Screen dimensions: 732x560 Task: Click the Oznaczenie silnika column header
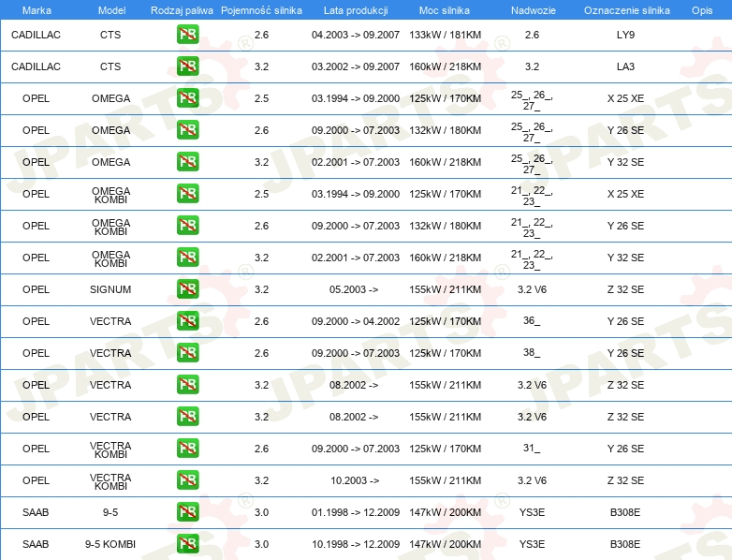pyautogui.click(x=627, y=10)
